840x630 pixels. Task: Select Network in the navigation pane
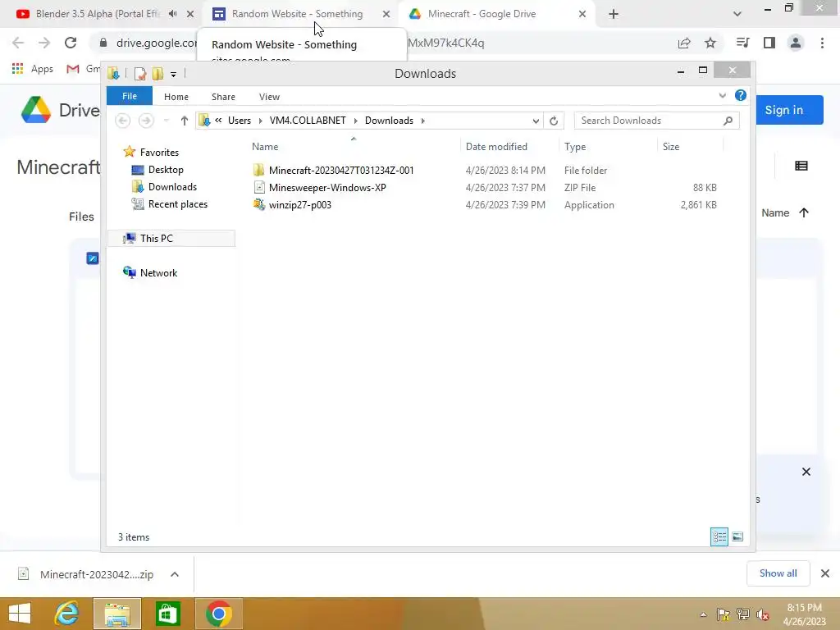click(x=158, y=272)
